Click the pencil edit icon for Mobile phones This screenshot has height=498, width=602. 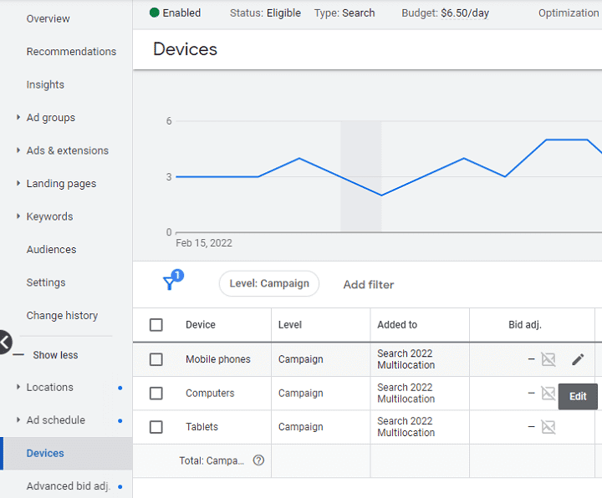pos(578,360)
